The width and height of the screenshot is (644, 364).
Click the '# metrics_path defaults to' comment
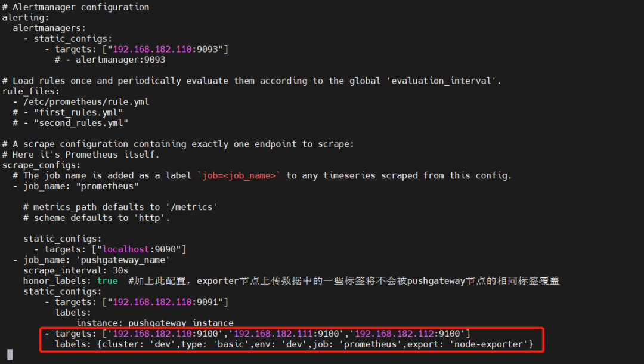pyautogui.click(x=120, y=208)
